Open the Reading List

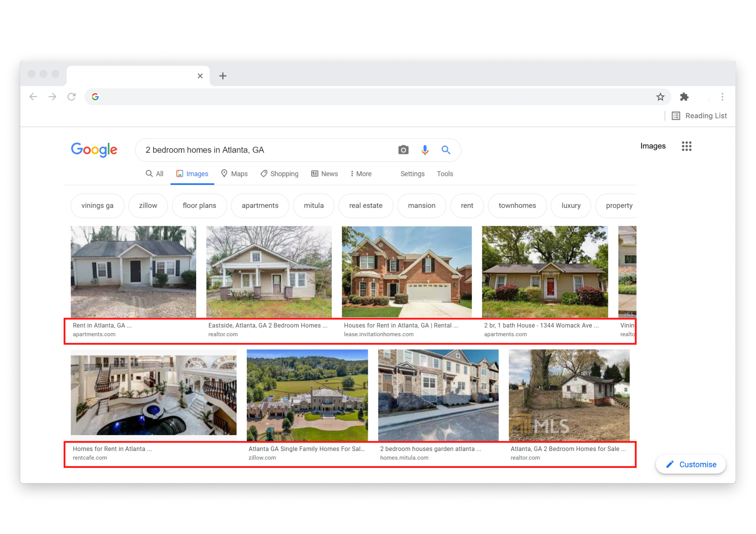click(699, 116)
